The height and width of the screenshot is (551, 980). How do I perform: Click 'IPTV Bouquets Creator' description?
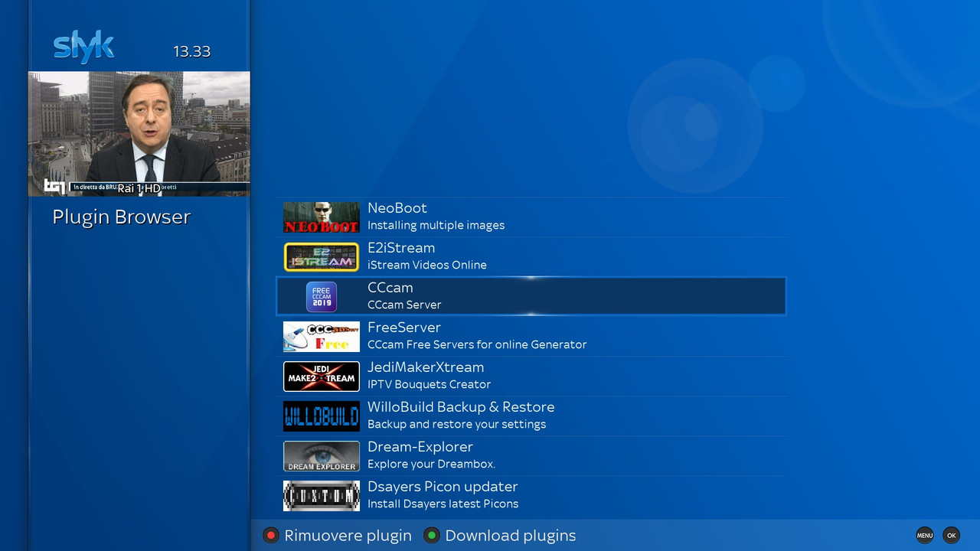click(429, 385)
